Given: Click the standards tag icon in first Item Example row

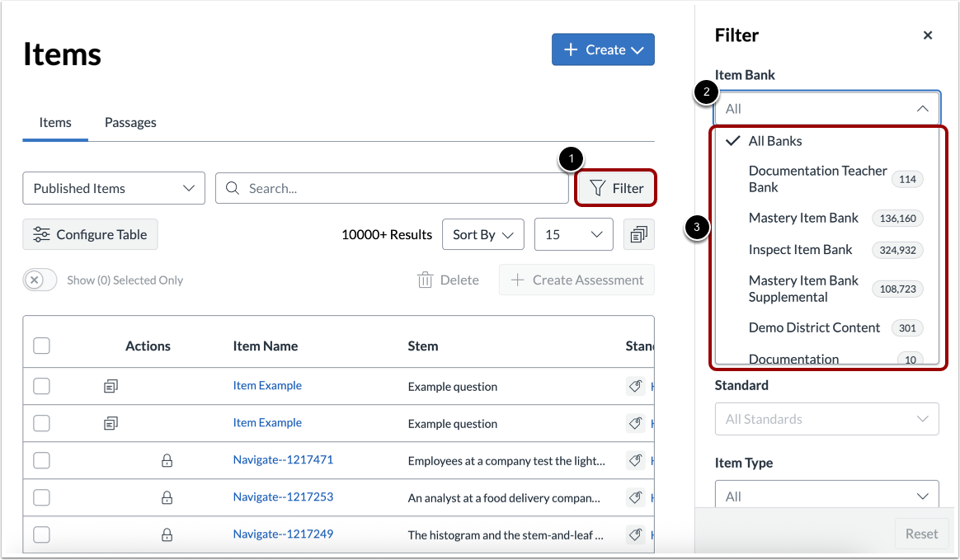Looking at the screenshot, I should click(x=636, y=386).
